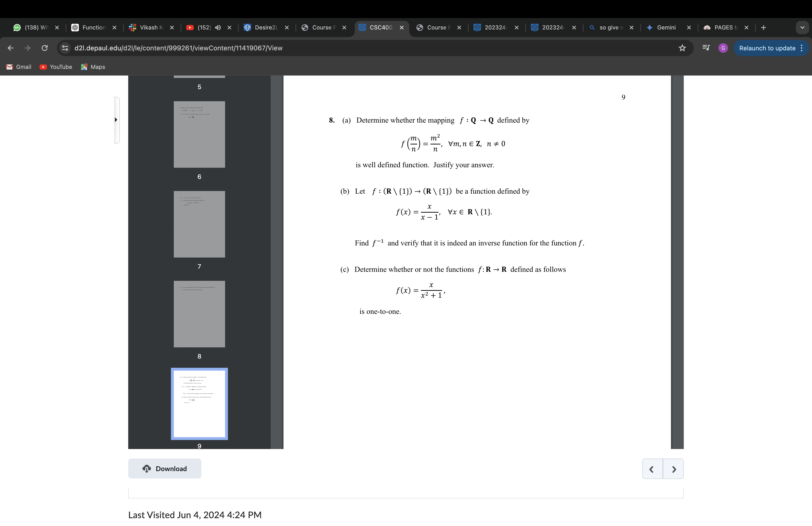Download the document PDF
The height and width of the screenshot is (526, 812).
click(x=165, y=469)
